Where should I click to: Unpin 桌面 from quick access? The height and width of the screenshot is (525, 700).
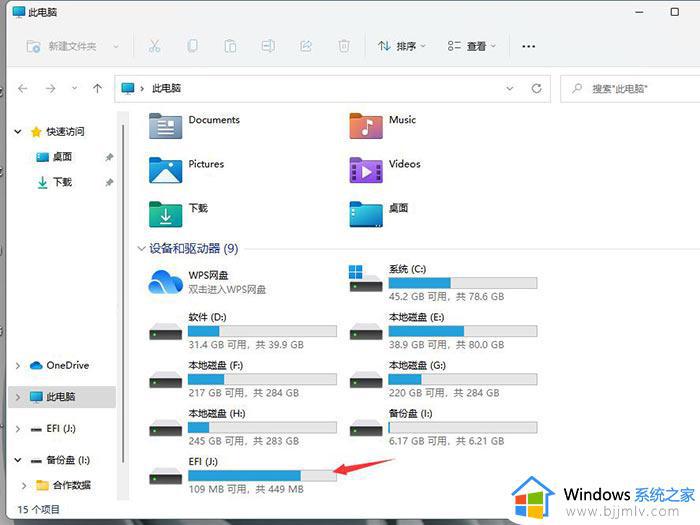click(x=109, y=157)
